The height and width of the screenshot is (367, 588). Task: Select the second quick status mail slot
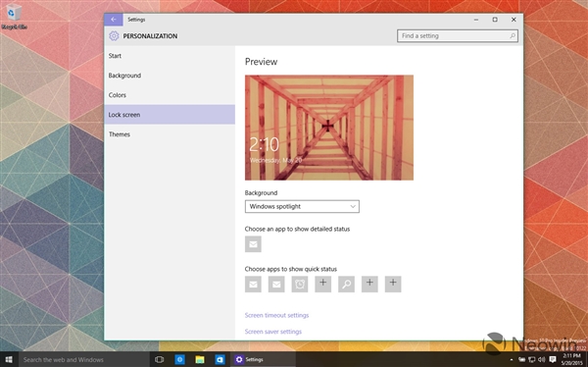pyautogui.click(x=276, y=285)
